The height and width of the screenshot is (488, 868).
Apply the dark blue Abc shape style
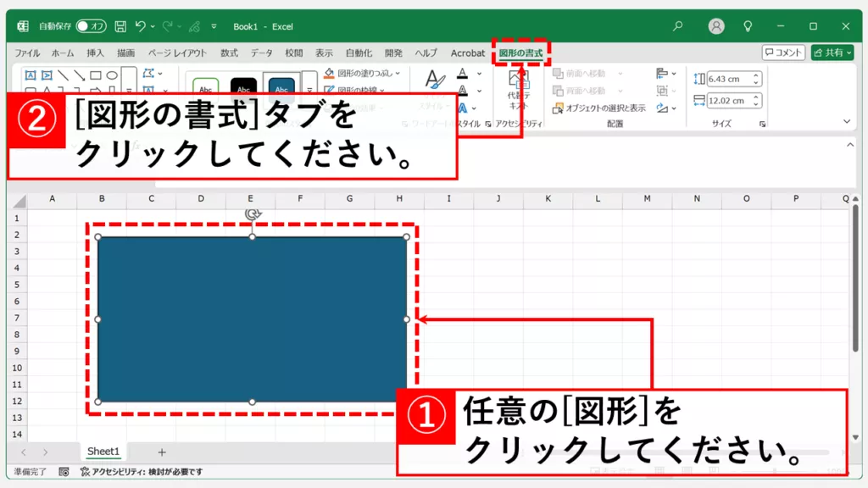point(281,86)
